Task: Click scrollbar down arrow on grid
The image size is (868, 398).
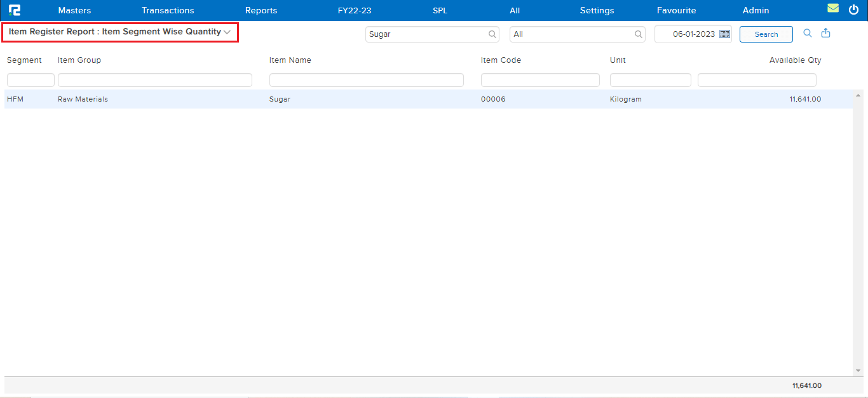Action: tap(858, 371)
